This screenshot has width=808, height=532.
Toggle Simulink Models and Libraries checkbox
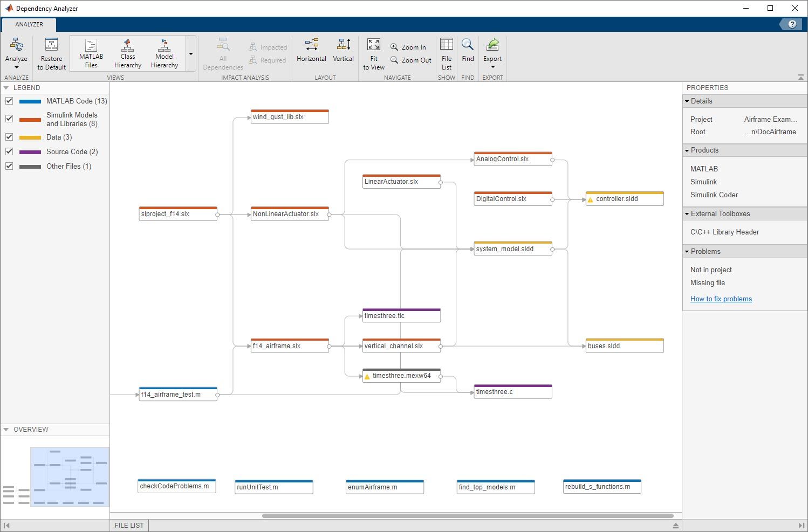coord(9,119)
